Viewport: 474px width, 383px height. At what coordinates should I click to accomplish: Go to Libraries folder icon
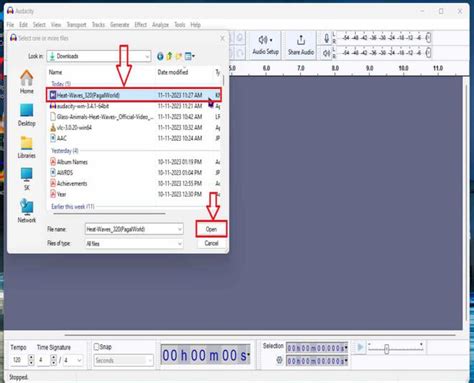(27, 143)
